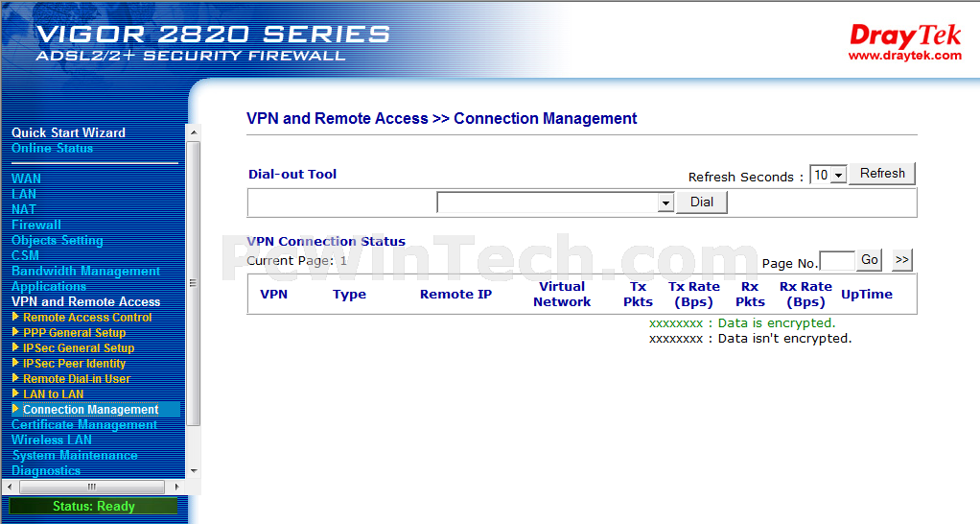
Task: Select Connection Management submenu item
Action: 91,410
